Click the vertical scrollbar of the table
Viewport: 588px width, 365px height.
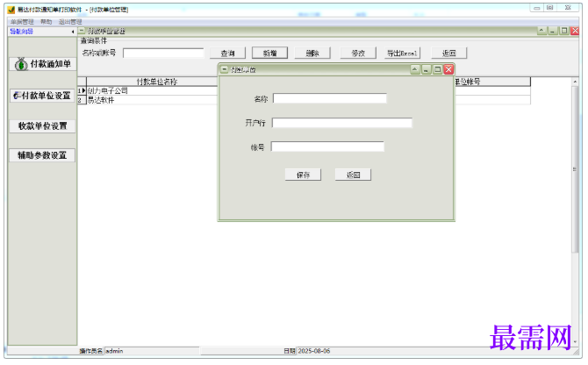coord(575,169)
